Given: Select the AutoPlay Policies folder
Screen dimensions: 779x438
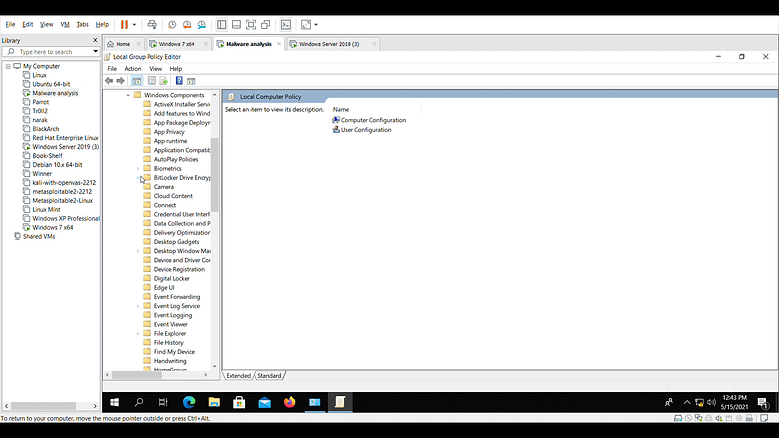Looking at the screenshot, I should click(176, 159).
